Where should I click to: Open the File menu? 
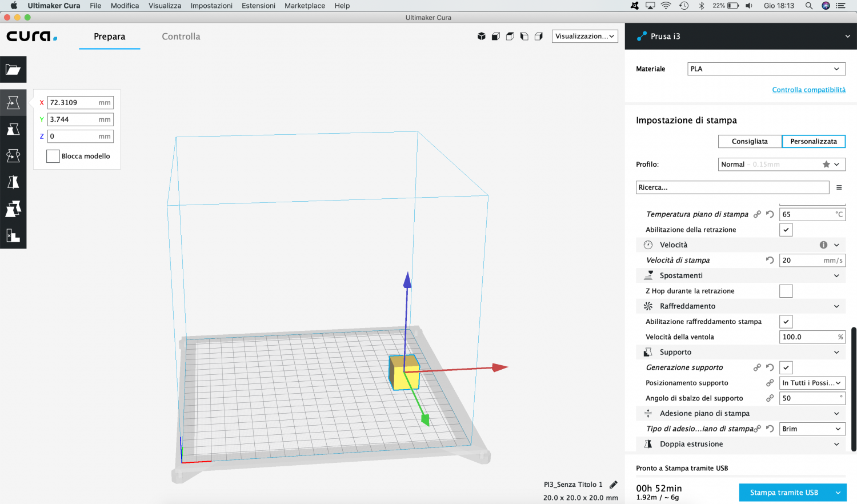click(x=95, y=6)
